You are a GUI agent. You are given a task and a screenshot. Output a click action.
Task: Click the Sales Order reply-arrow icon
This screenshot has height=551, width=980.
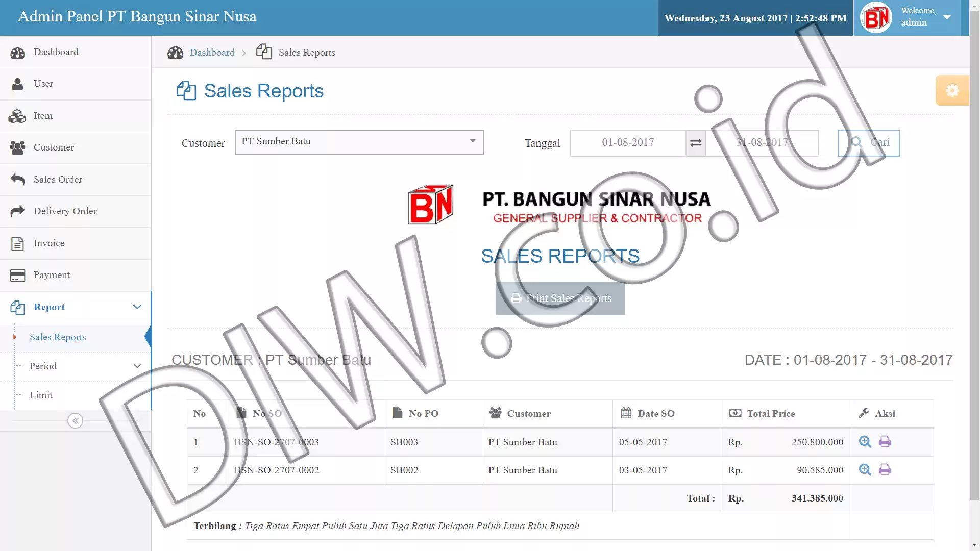pos(17,180)
